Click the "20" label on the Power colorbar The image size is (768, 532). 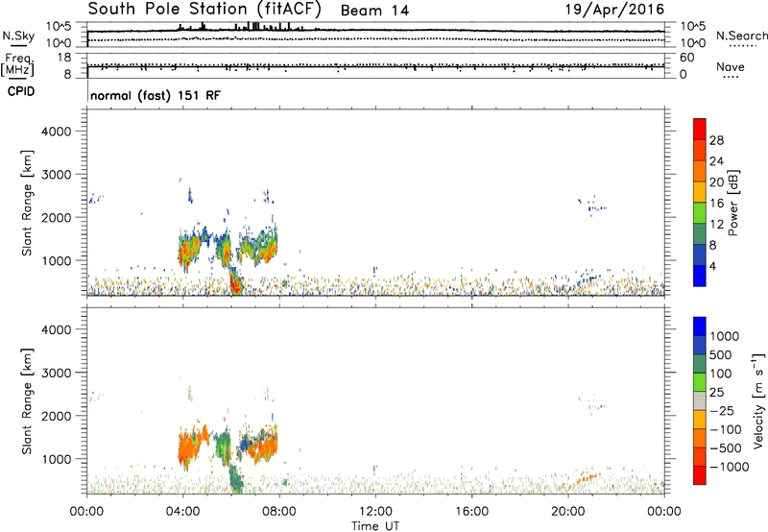[716, 182]
